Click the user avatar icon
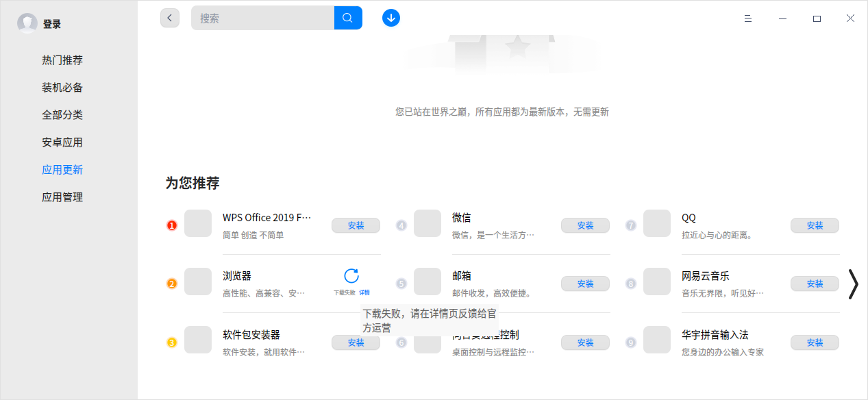Viewport: 868px width, 400px height. pyautogui.click(x=27, y=23)
